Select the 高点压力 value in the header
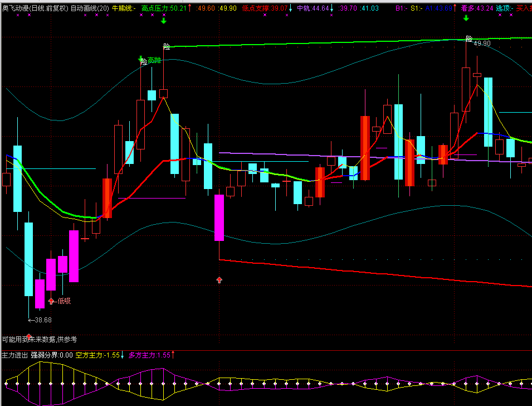The height and width of the screenshot is (406, 532). 164,8
